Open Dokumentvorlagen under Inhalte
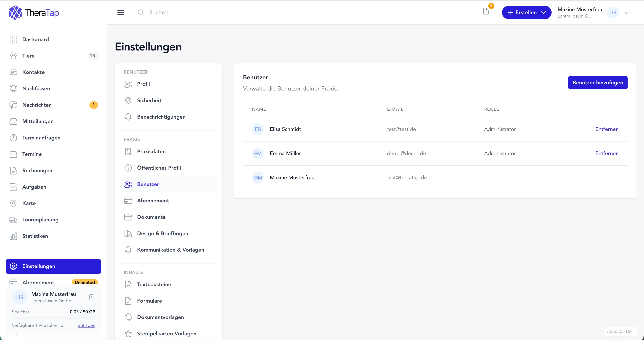The image size is (644, 340). 168,317
